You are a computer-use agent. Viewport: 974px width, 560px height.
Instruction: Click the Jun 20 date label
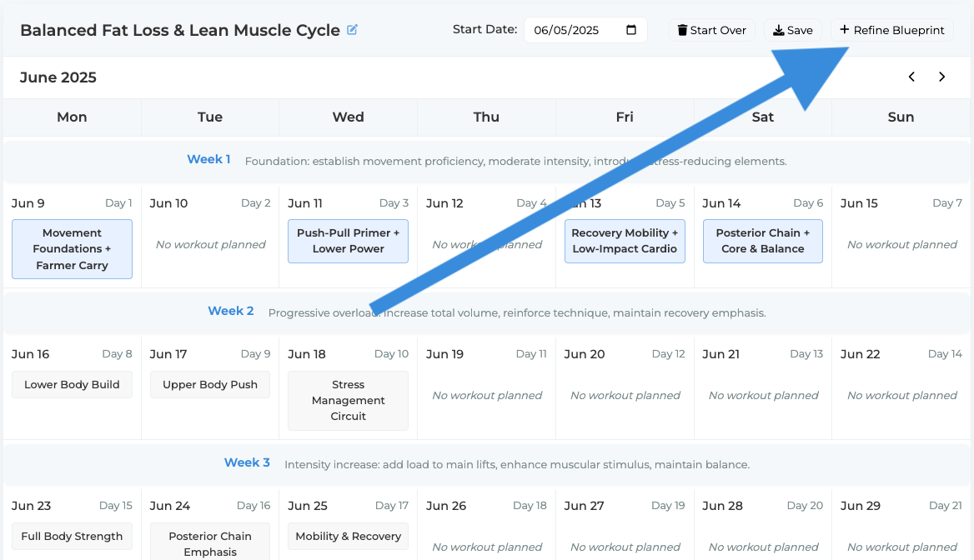[x=584, y=354]
